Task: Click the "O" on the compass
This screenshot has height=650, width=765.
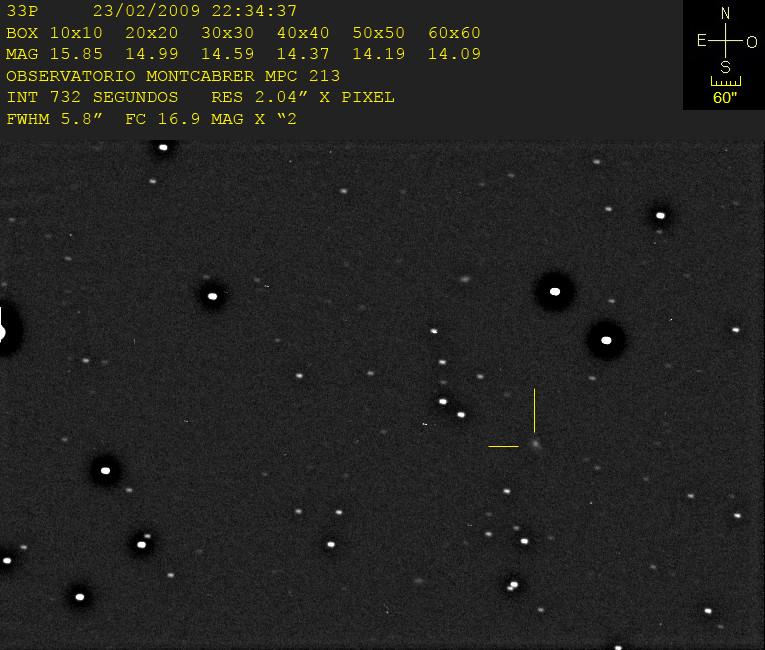Action: [752, 42]
